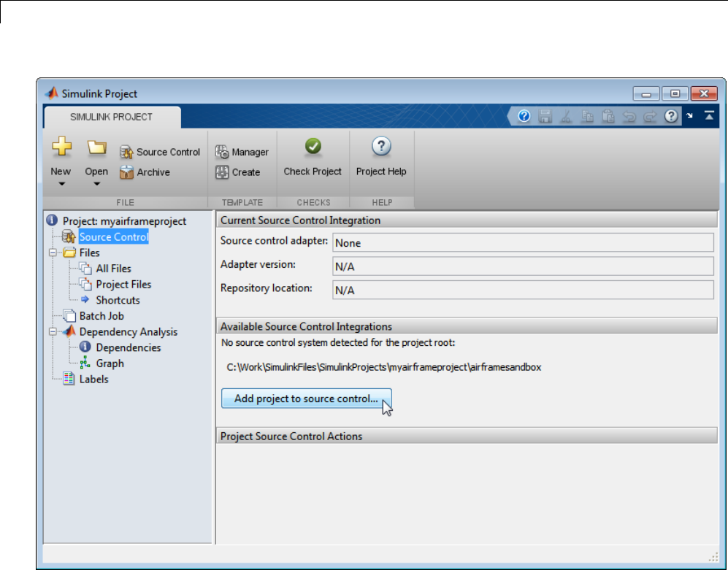Click the Open folder icon
This screenshot has height=570, width=728.
[x=96, y=147]
